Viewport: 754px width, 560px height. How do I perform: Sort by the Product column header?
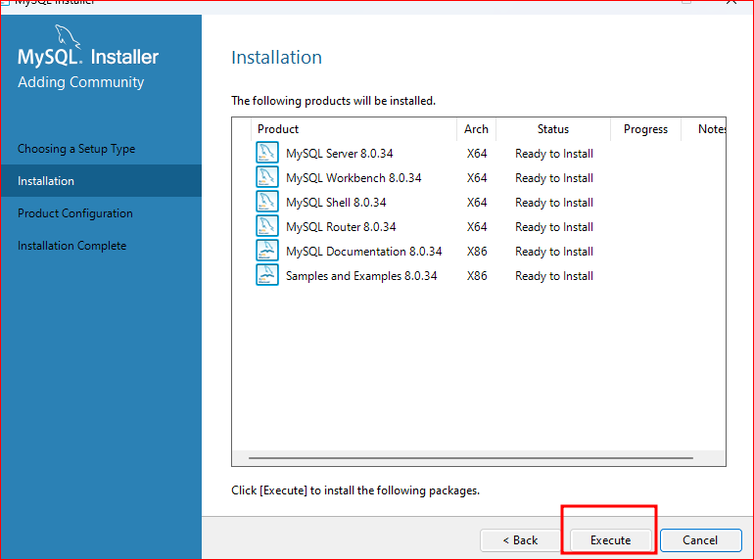(353, 129)
